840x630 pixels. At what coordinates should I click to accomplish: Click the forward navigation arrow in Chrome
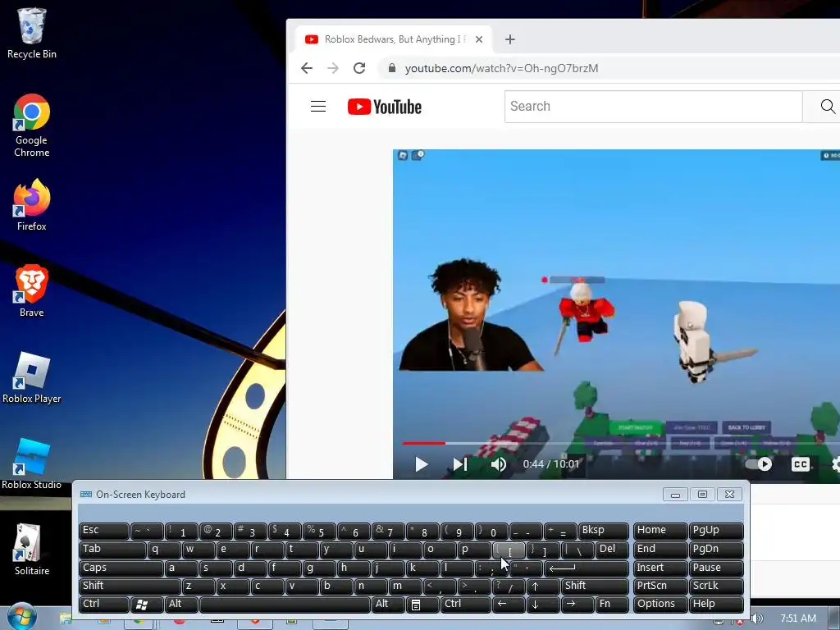pyautogui.click(x=333, y=68)
